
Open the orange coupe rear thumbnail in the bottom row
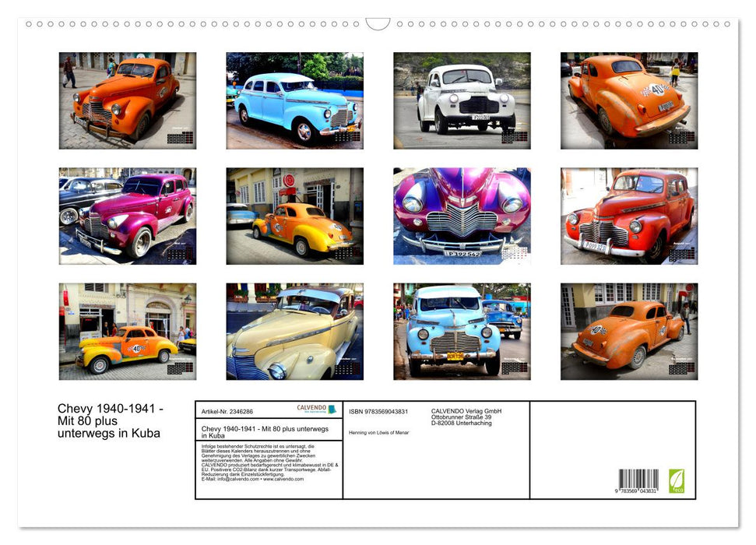629,332
